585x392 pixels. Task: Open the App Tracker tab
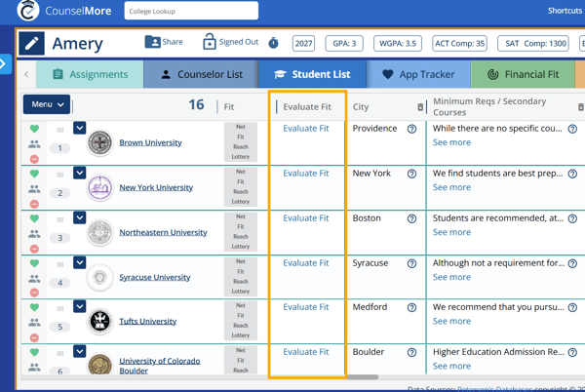(x=419, y=74)
